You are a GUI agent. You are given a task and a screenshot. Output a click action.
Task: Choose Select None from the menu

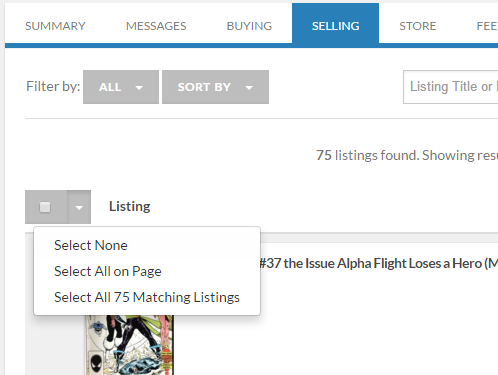pos(91,245)
